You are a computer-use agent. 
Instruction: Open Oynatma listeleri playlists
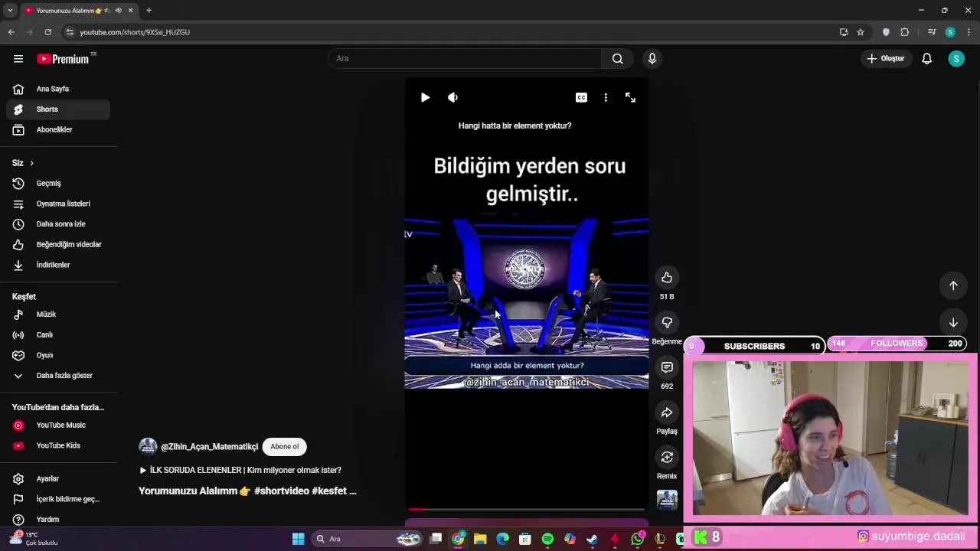click(x=58, y=204)
